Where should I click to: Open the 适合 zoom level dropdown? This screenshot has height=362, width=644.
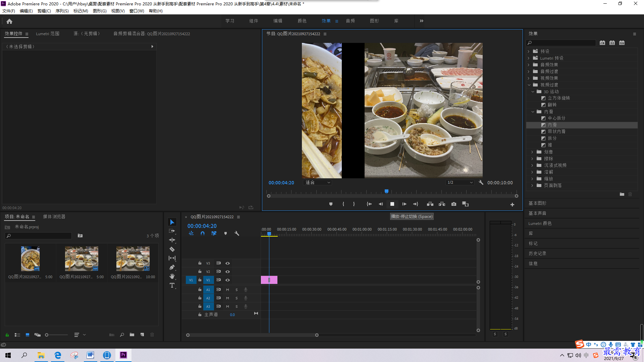pyautogui.click(x=318, y=183)
